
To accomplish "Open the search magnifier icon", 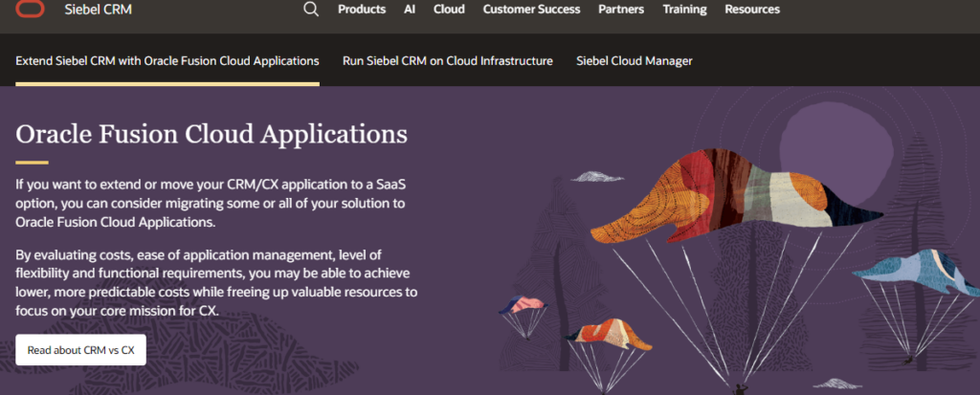I will pos(311,10).
